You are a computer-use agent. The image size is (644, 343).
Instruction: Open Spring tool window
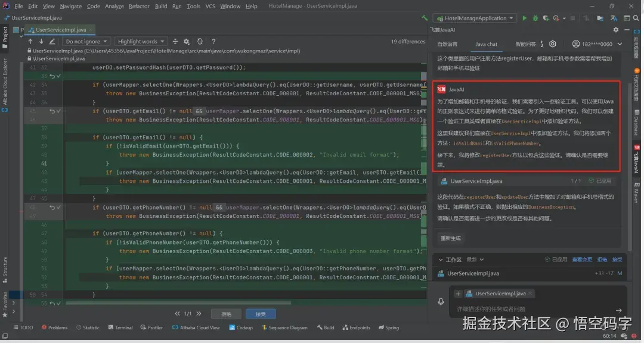coord(389,328)
